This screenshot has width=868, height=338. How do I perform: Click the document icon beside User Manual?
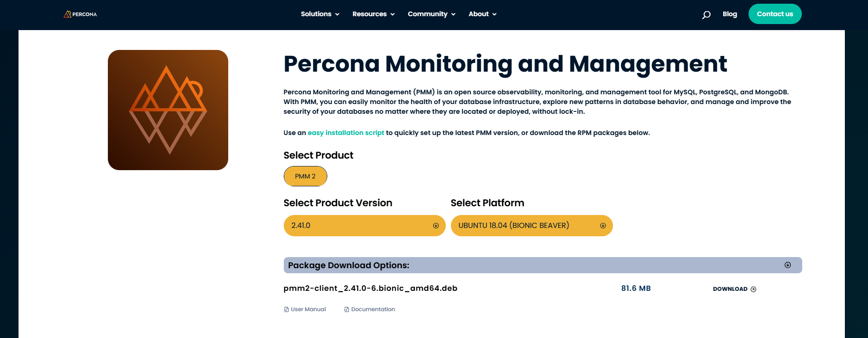[x=286, y=309]
